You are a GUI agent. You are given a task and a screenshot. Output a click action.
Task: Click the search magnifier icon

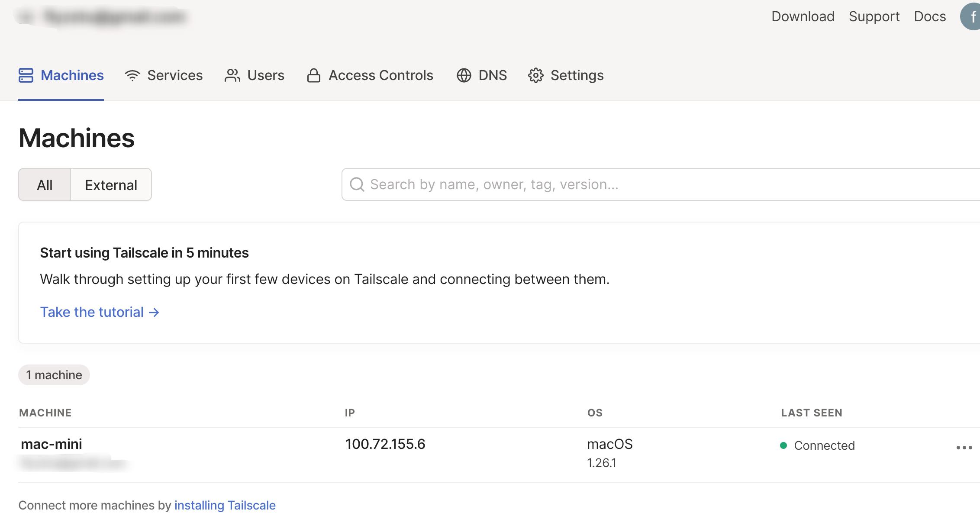tap(357, 184)
